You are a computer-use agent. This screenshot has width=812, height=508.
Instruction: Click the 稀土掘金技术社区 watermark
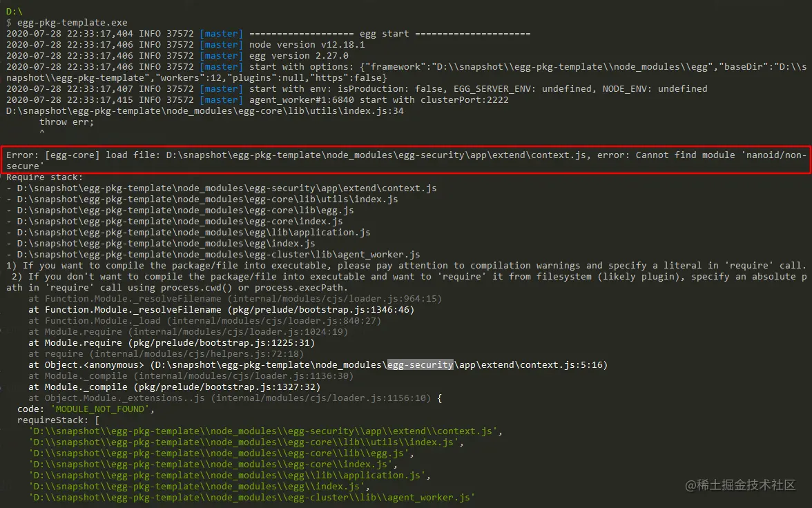click(x=740, y=485)
